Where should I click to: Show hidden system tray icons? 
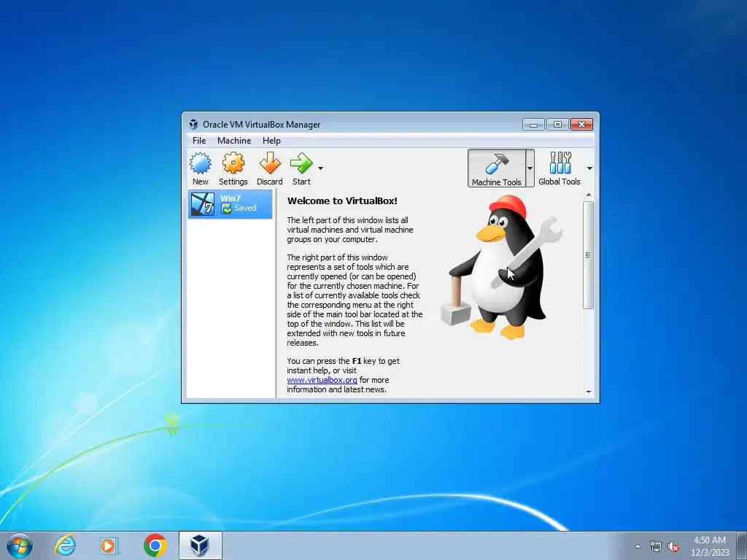638,546
